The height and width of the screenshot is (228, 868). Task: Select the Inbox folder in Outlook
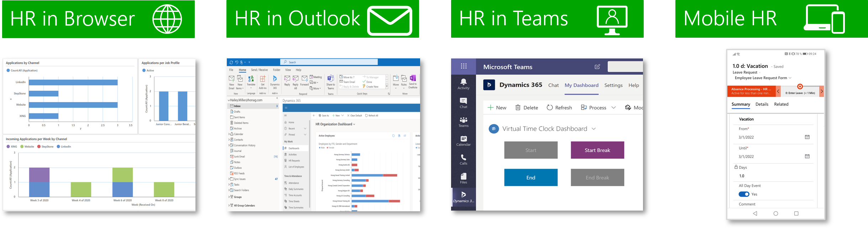(253, 106)
